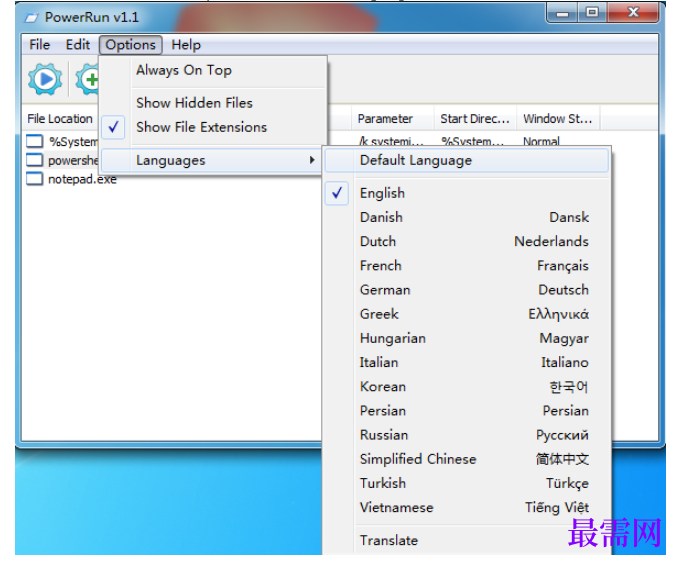Choose French language

467,265
